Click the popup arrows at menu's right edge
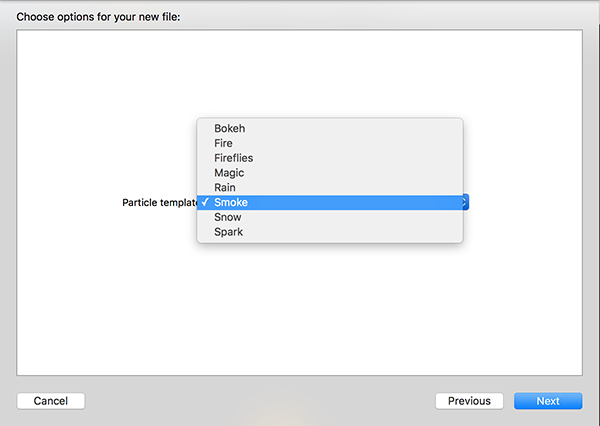Screen dimensions: 600x426 465,202
